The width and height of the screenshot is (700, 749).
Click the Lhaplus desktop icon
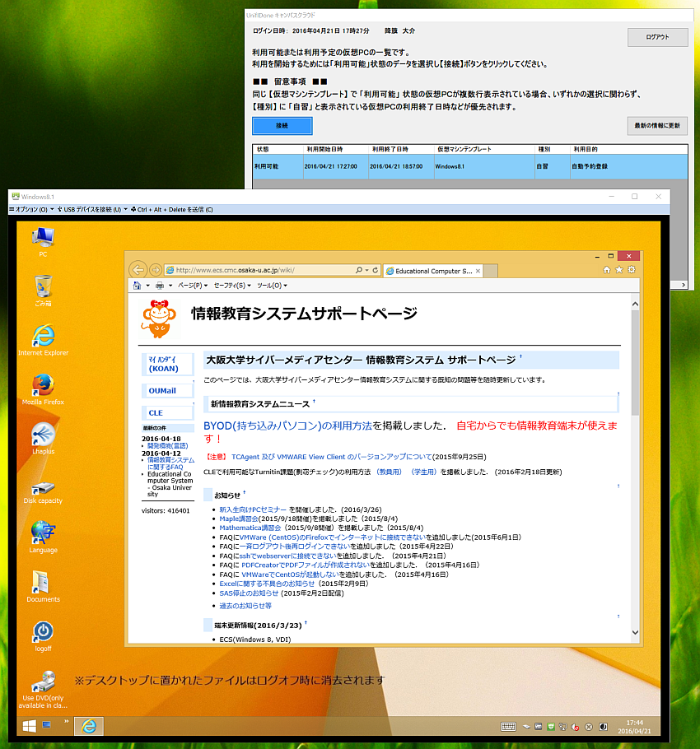43,435
